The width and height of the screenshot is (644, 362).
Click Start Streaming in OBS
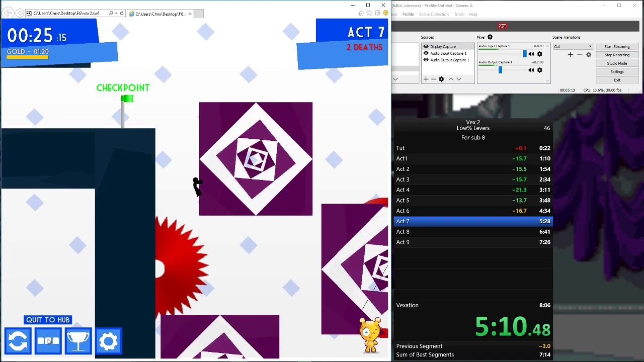coord(617,47)
